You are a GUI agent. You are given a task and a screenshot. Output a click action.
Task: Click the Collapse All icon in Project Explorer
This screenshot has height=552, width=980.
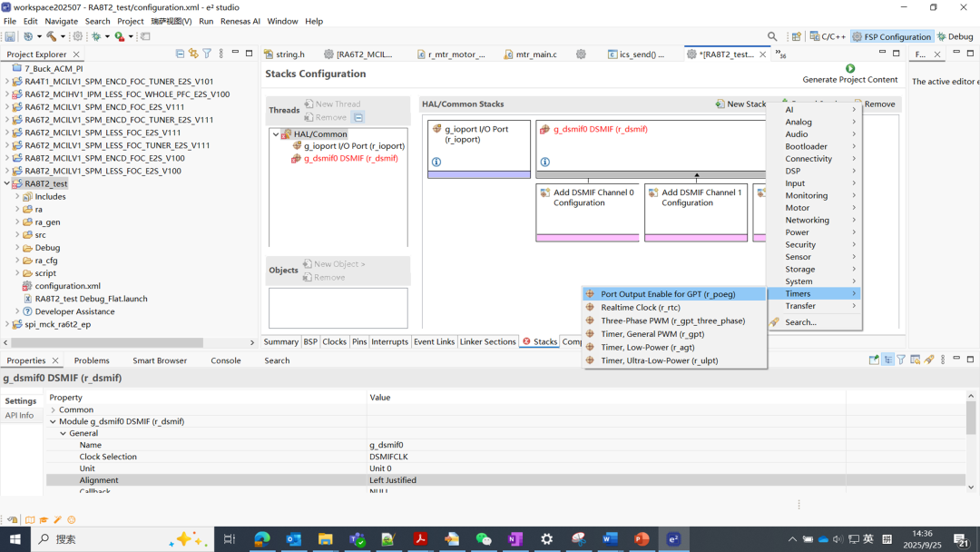[x=180, y=54]
